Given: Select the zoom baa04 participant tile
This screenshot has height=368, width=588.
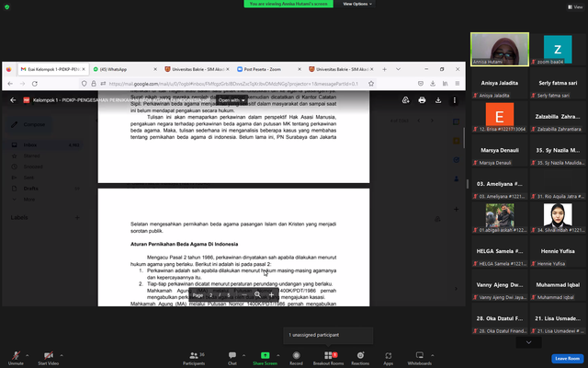Looking at the screenshot, I should click(558, 49).
